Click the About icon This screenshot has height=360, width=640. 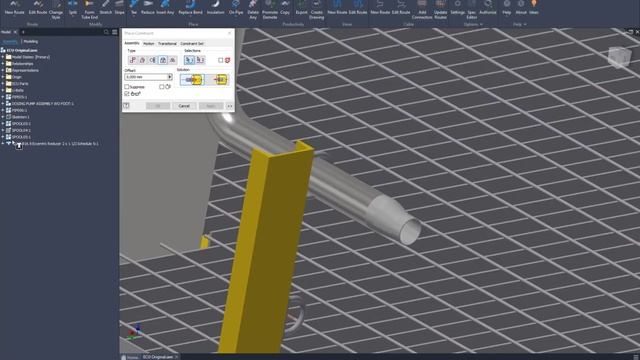521,7
